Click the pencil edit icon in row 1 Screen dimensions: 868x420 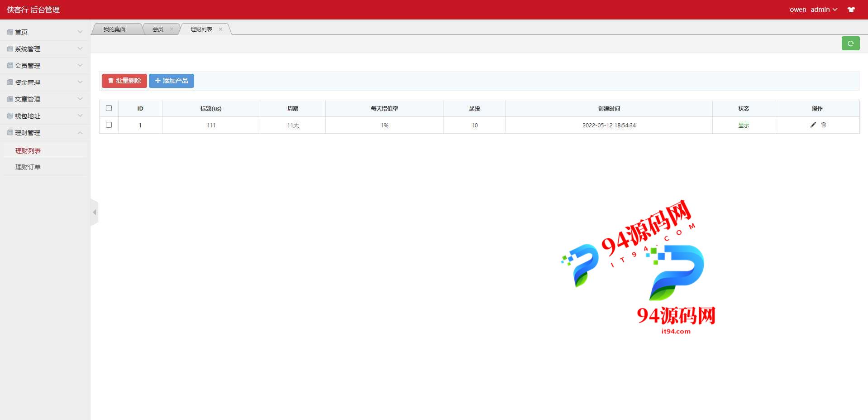click(x=813, y=125)
